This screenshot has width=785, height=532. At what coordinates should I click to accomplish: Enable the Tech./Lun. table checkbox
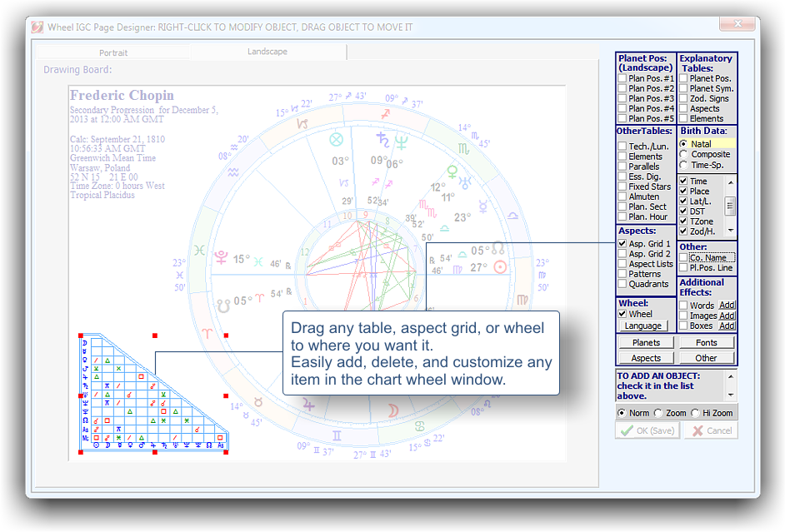[x=622, y=146]
